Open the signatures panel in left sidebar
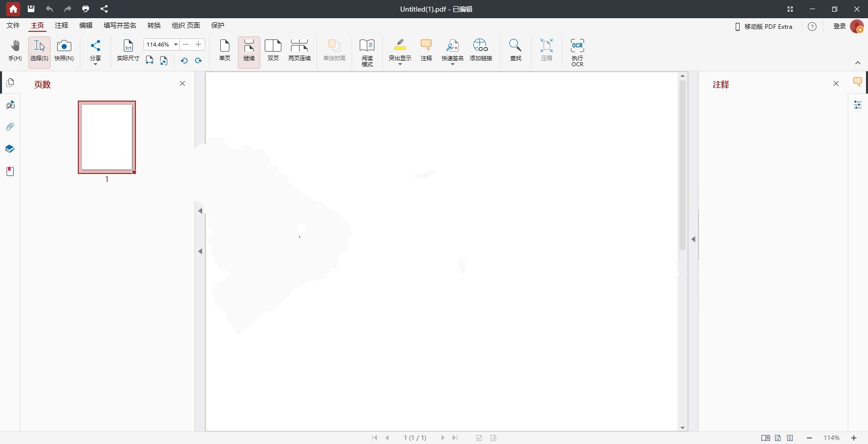Viewport: 868px width, 444px height. click(x=10, y=105)
